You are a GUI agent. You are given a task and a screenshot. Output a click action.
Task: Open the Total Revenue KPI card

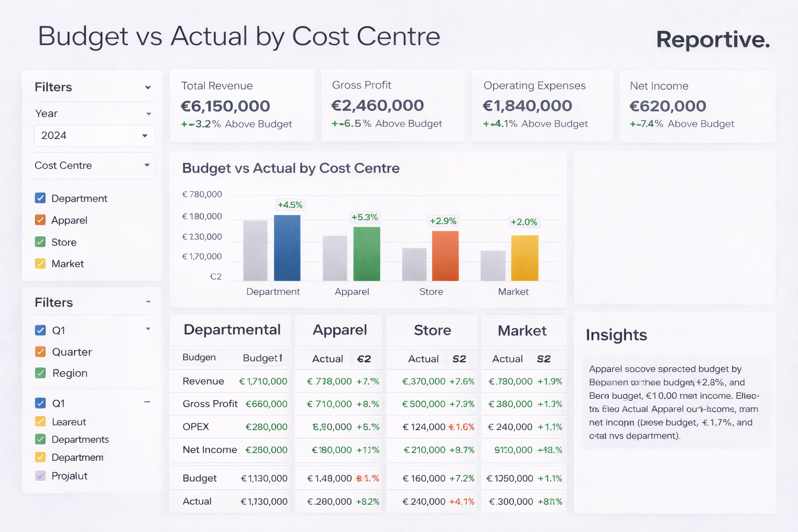[242, 105]
